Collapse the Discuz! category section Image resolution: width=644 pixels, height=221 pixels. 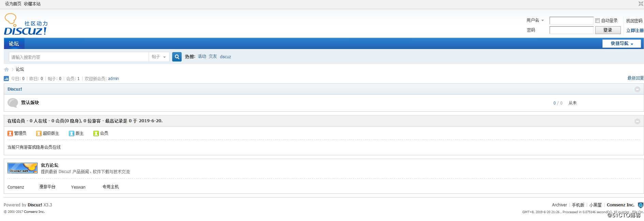[x=637, y=89]
